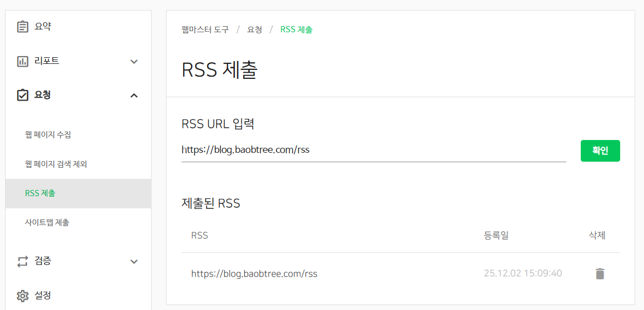Click the green 확인 button
This screenshot has width=644, height=310.
(x=600, y=151)
